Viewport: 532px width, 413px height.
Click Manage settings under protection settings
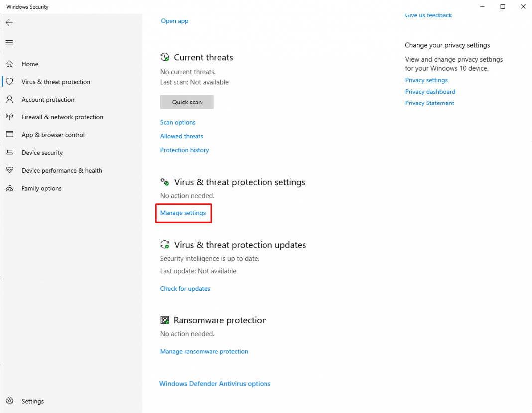tap(183, 213)
